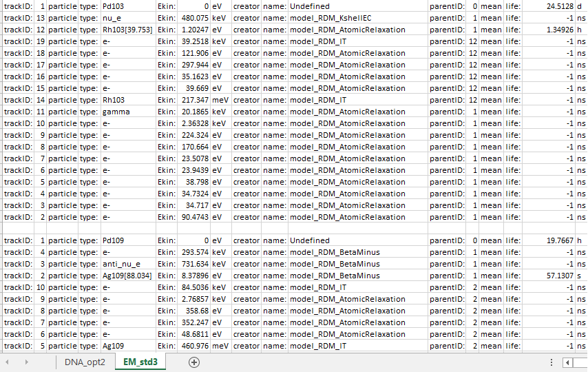Viewport: 588px width, 372px height.
Task: Select Ekin value 48.6811
Action: [194, 334]
